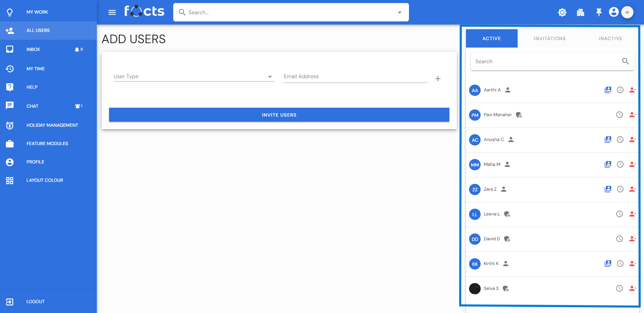Click the pin icon in header
The image size is (644, 313).
(599, 13)
